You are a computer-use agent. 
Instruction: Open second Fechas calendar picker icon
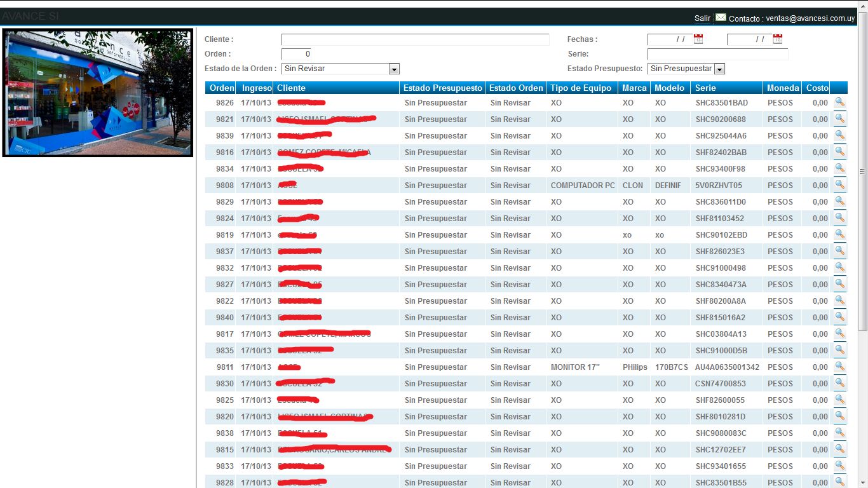click(777, 39)
